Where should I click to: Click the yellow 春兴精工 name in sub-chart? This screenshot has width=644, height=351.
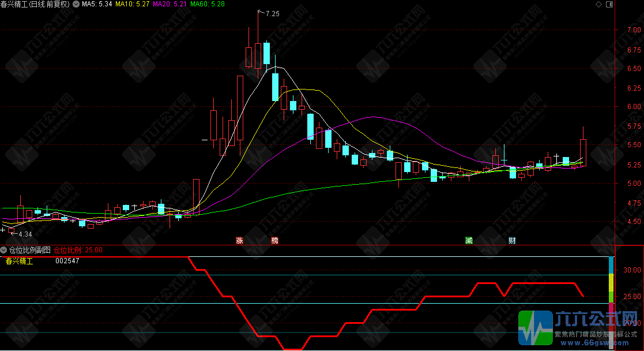[19, 261]
